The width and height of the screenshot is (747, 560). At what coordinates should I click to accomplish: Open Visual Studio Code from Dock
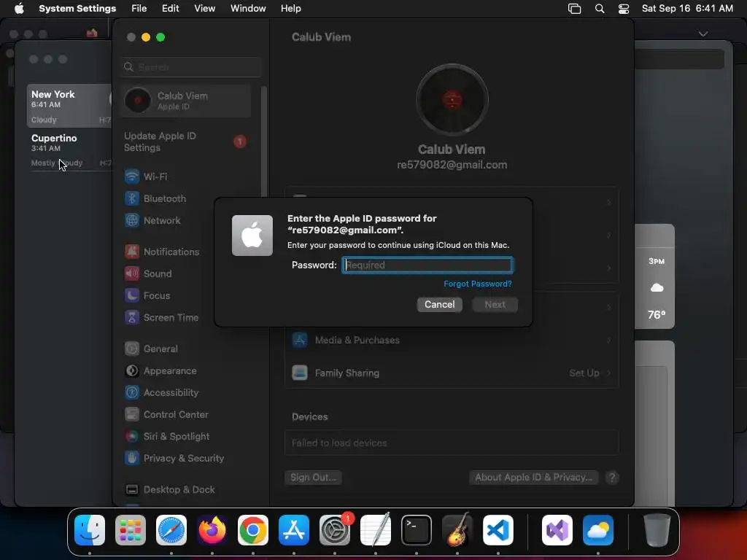click(498, 530)
